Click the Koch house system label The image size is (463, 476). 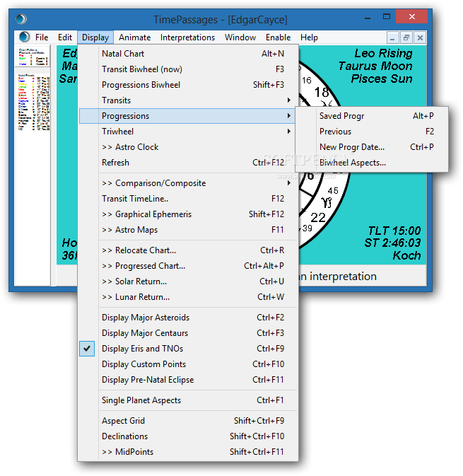(406, 255)
